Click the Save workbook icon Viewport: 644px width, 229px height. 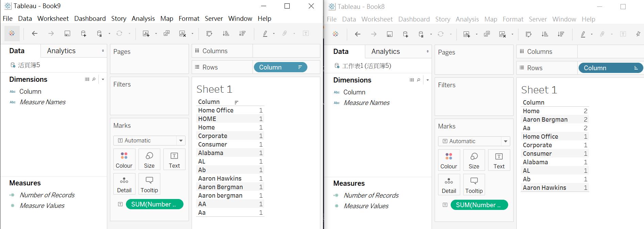pos(67,33)
